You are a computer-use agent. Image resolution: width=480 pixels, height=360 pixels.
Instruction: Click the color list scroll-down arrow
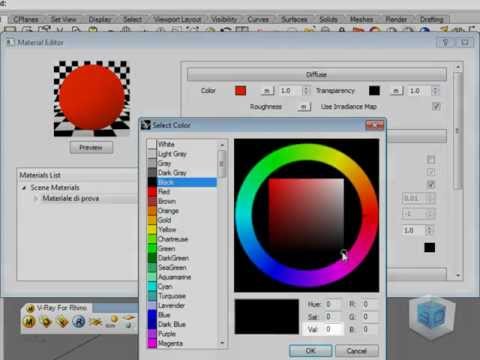tap(222, 343)
